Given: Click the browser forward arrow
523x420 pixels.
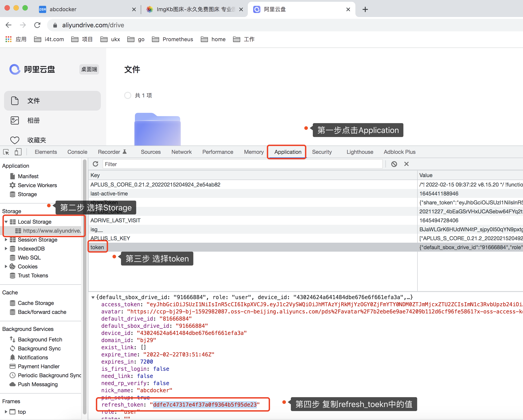Looking at the screenshot, I should pos(23,25).
